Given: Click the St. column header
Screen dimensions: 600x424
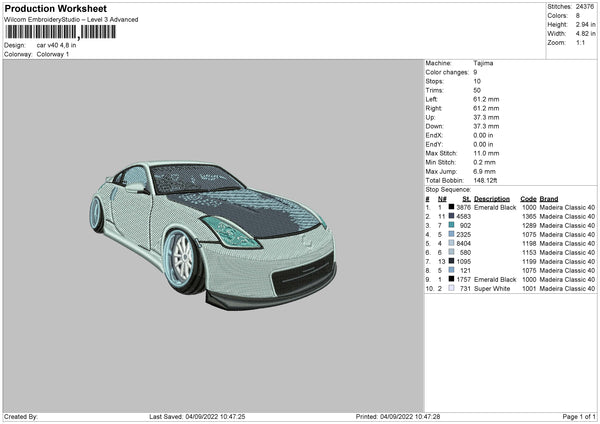Looking at the screenshot, I should tap(469, 198).
